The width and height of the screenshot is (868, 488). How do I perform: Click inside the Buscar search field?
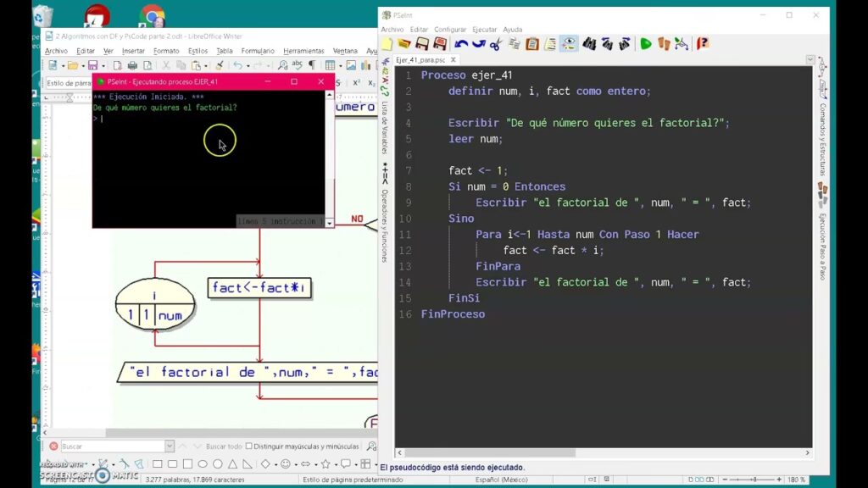(x=110, y=446)
